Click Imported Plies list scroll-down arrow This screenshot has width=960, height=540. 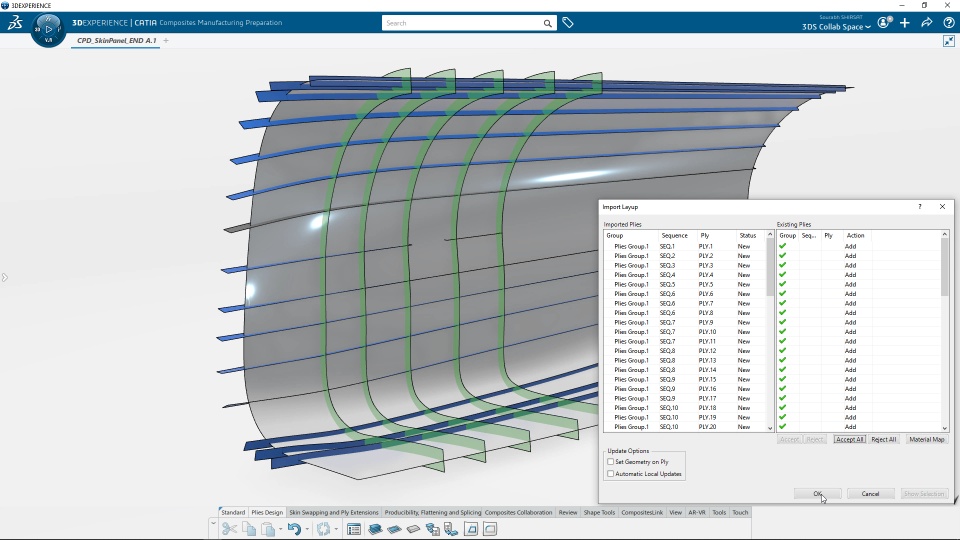point(770,428)
